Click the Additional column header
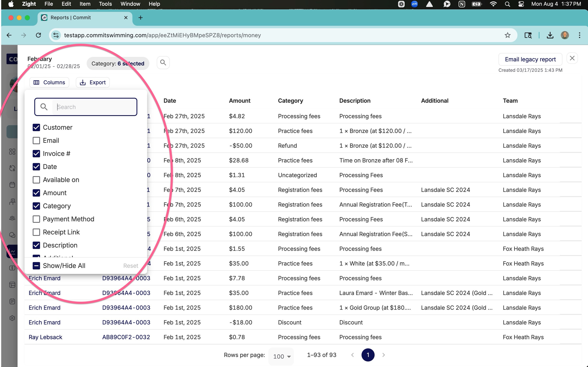This screenshot has width=588, height=367. click(x=435, y=101)
